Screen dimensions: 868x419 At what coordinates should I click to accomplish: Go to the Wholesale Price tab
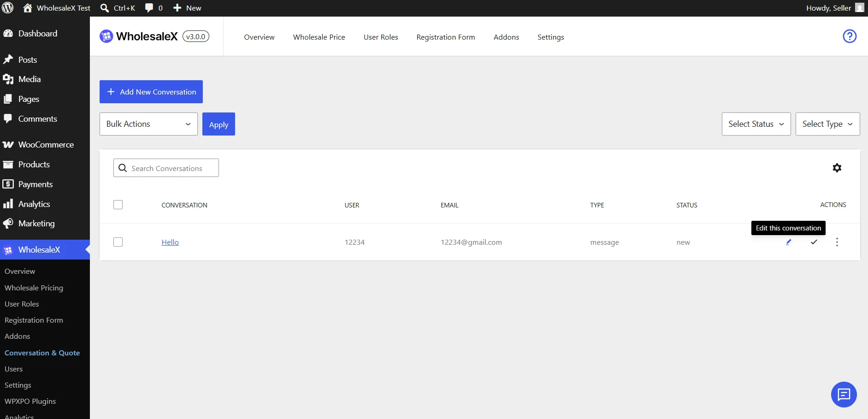click(319, 37)
